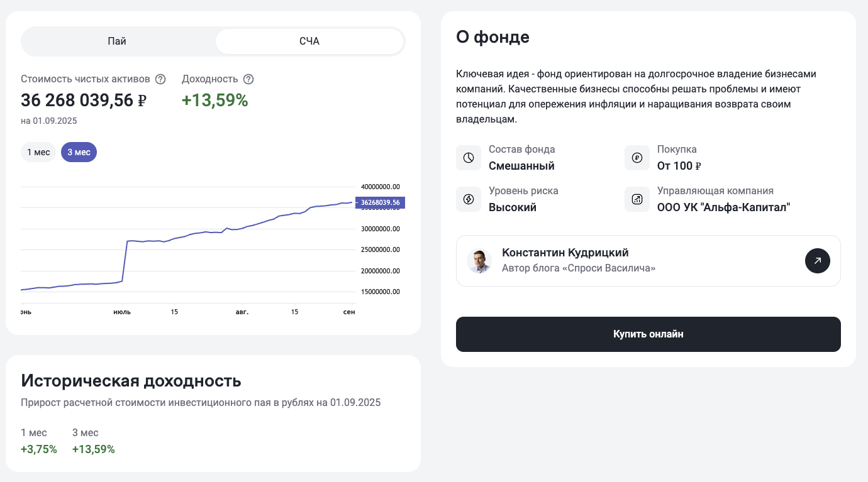This screenshot has width=868, height=482.
Task: Enable the 3 мес period filter
Action: tap(79, 151)
